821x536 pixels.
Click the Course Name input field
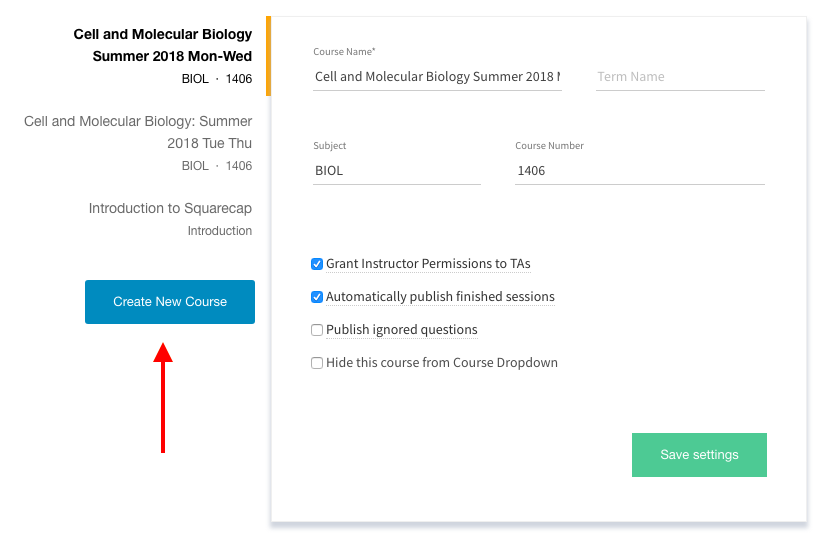click(437, 77)
